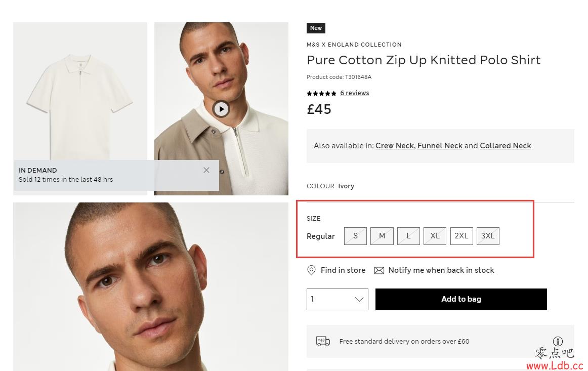Image resolution: width=588 pixels, height=371 pixels.
Task: Select size 3XL
Action: [x=488, y=236]
